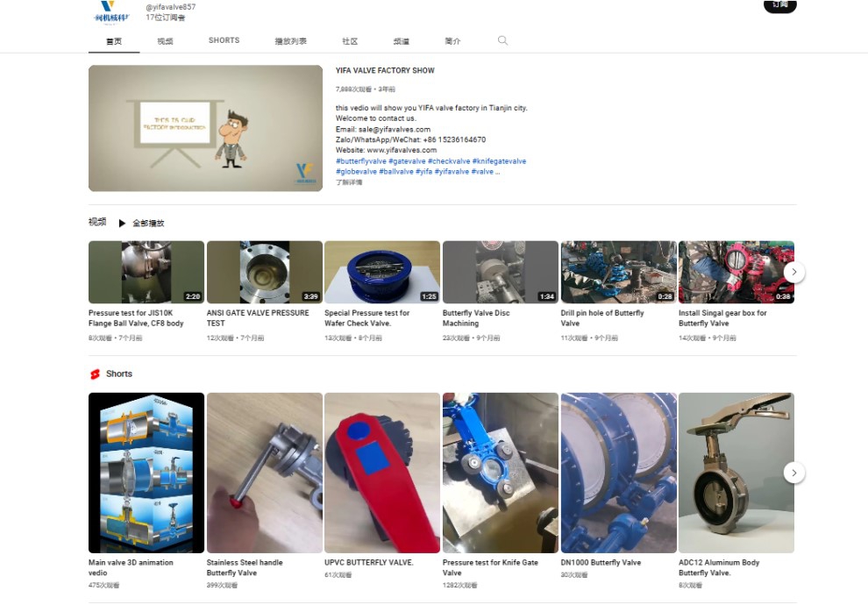Click the #gatevalve hashtag
The height and width of the screenshot is (612, 868).
click(x=407, y=161)
